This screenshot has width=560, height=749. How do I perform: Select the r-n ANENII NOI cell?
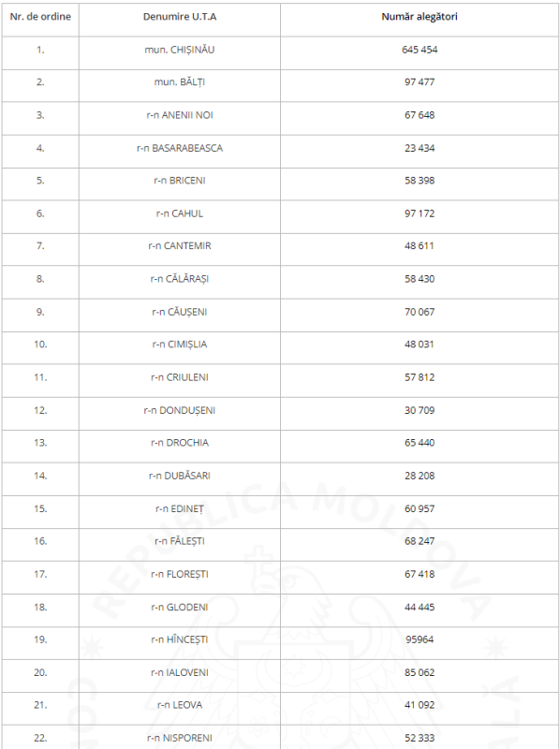click(180, 115)
